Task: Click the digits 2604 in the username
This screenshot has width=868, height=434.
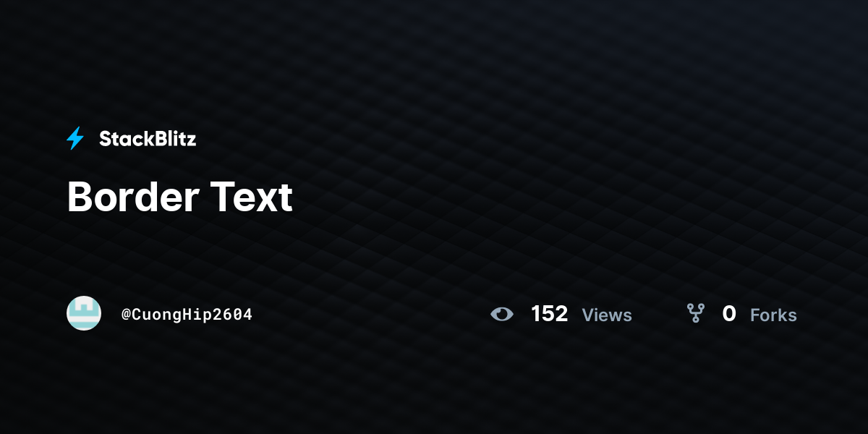Action: pos(234,315)
